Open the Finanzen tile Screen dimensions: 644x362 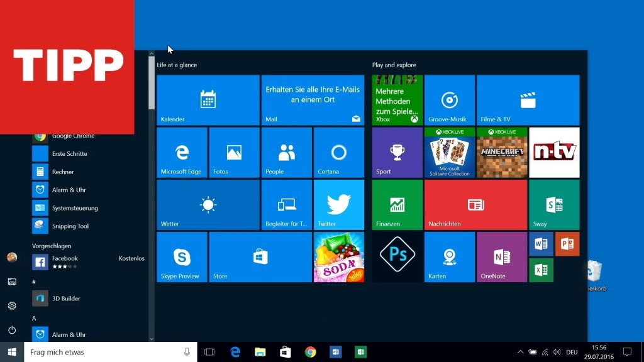[x=397, y=205]
